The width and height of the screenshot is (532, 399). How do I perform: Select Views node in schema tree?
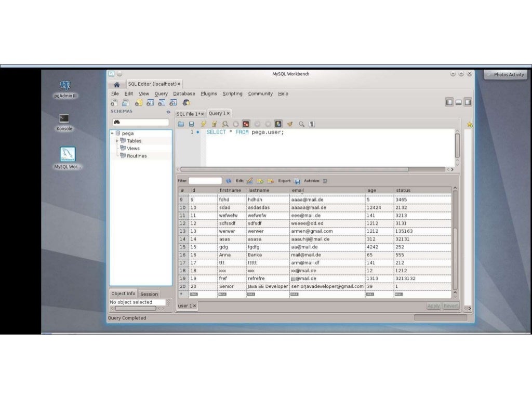pos(133,148)
